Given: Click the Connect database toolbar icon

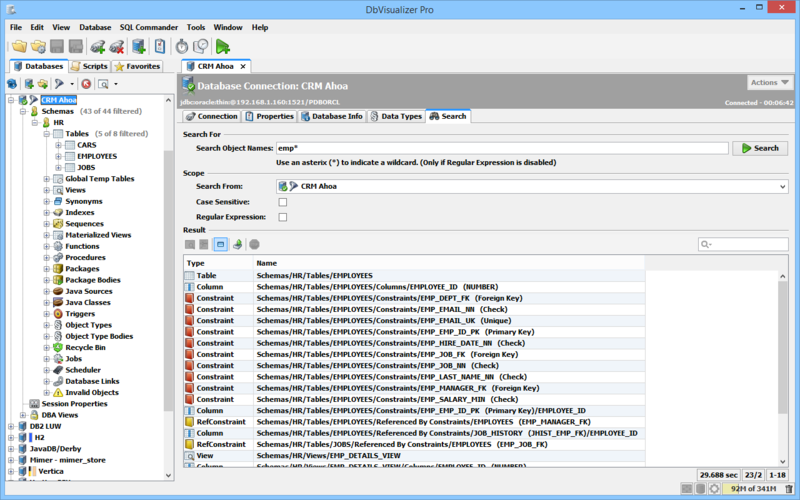Looking at the screenshot, I should tap(97, 47).
